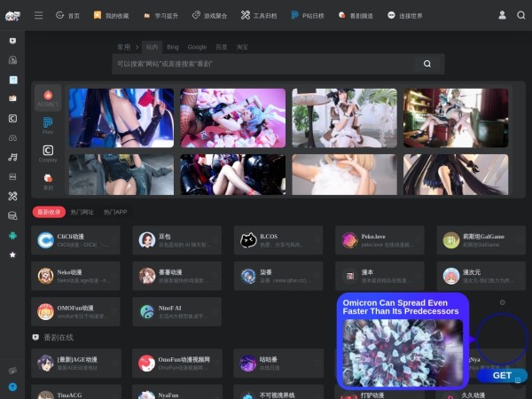Click the star icon in left sidebar
Viewport: 532px width, 399px height.
pyautogui.click(x=12, y=254)
